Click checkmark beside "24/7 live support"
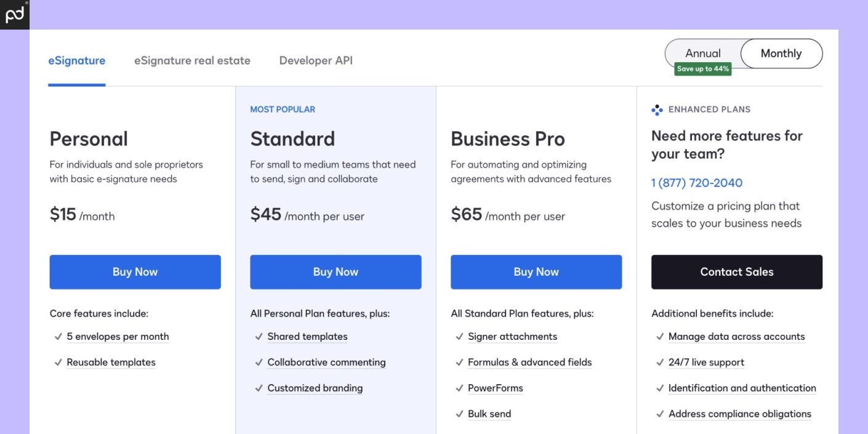The image size is (868, 434). [x=659, y=362]
